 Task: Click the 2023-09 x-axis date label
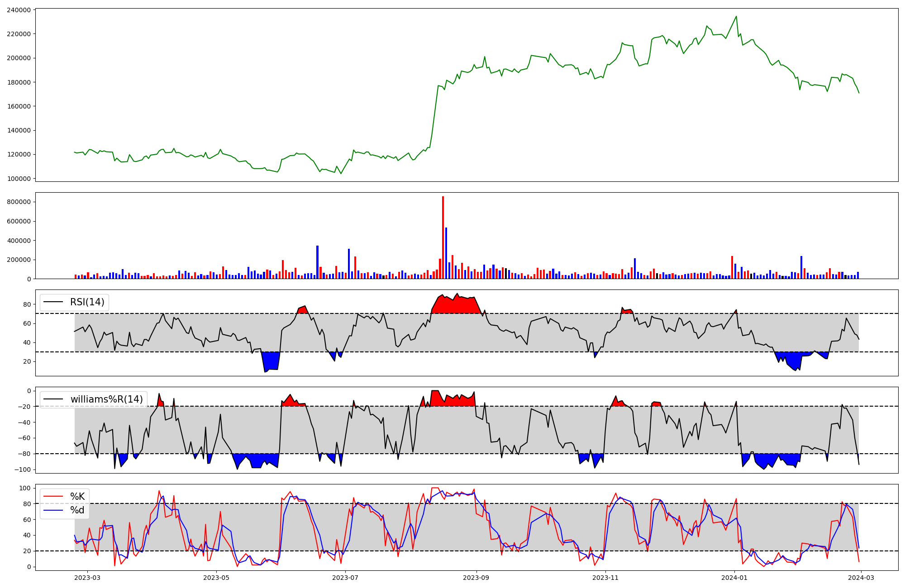[476, 578]
